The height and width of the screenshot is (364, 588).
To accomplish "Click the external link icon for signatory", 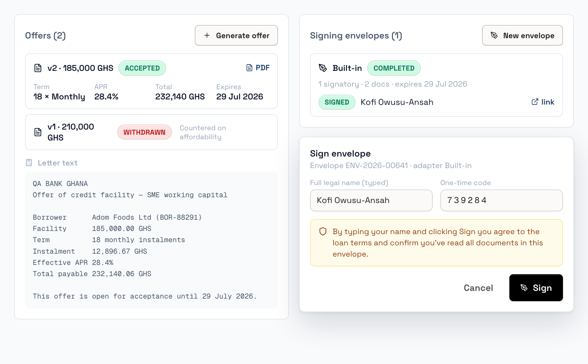I will (x=535, y=102).
